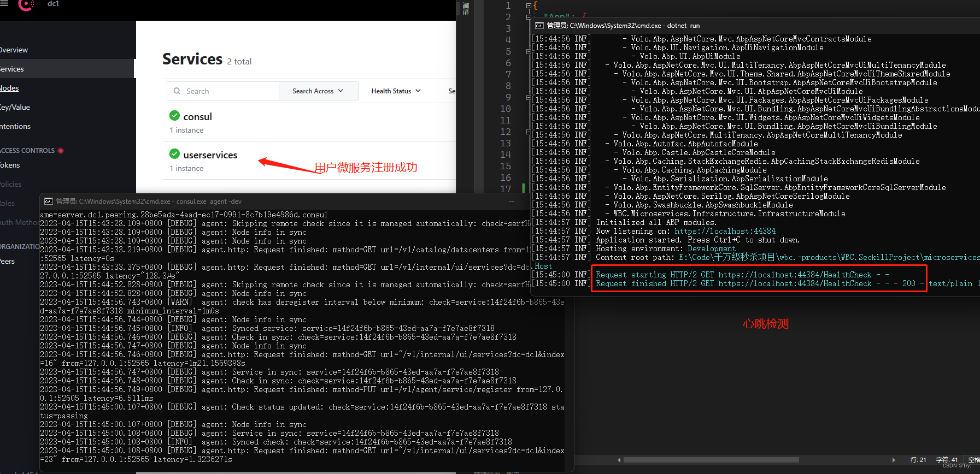
Task: Click green check icon beside userservices
Action: tap(175, 153)
